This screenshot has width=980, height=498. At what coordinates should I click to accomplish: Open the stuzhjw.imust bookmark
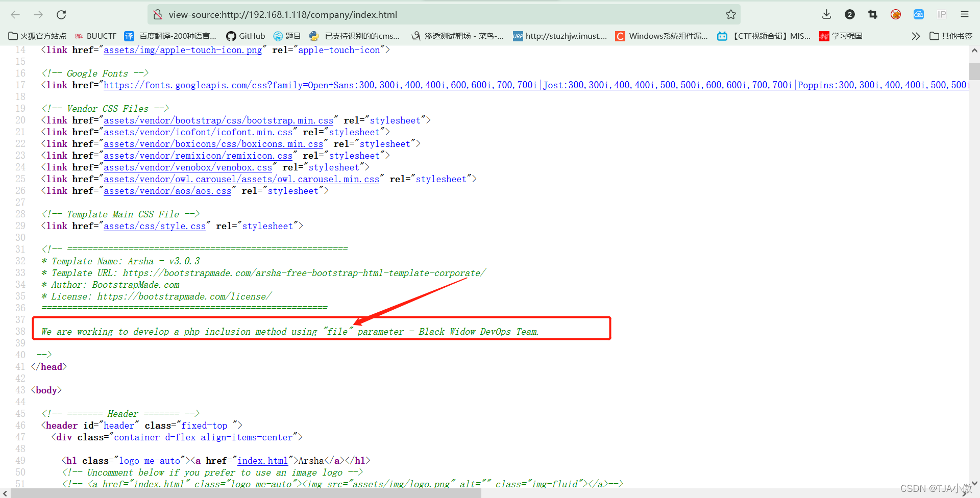(x=560, y=36)
